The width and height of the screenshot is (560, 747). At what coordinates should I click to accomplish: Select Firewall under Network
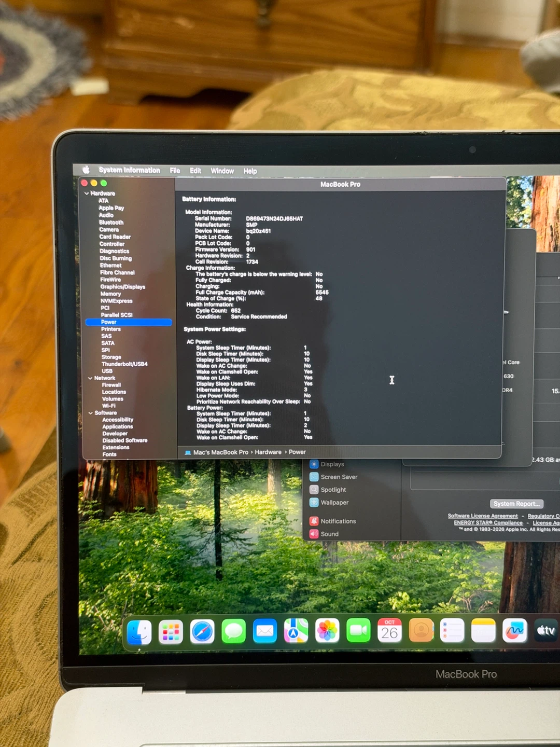pyautogui.click(x=111, y=385)
